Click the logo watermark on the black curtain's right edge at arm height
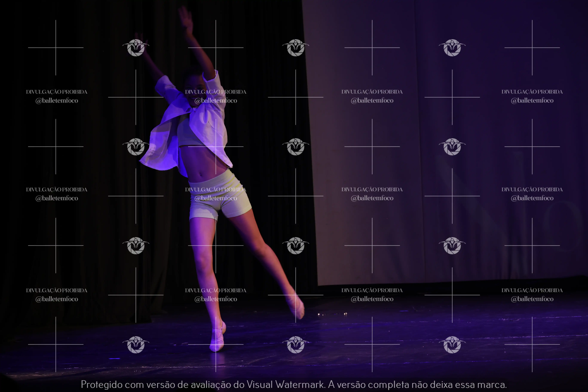The width and height of the screenshot is (588, 392). pos(296,47)
